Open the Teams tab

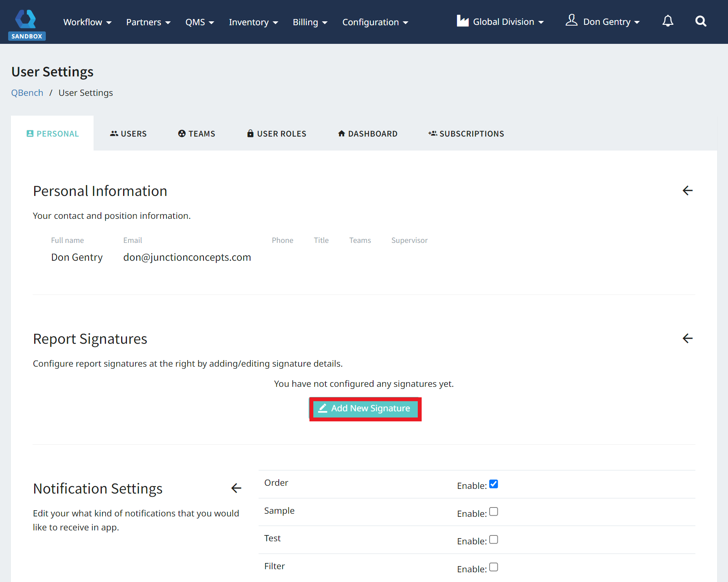click(196, 133)
